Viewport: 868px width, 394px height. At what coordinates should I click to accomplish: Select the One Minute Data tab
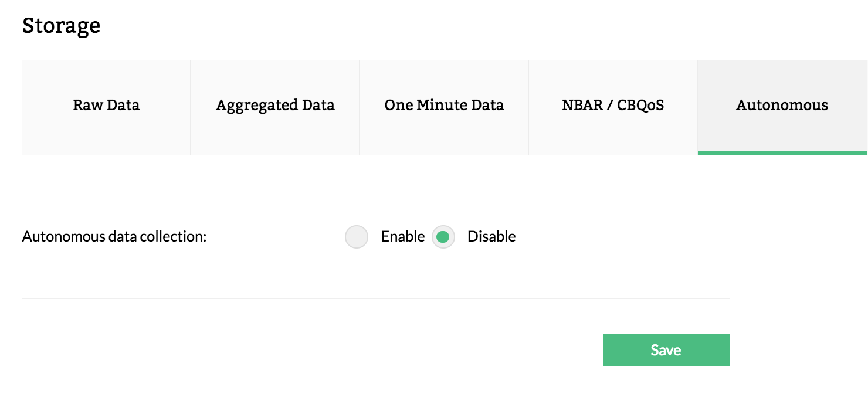tap(444, 106)
